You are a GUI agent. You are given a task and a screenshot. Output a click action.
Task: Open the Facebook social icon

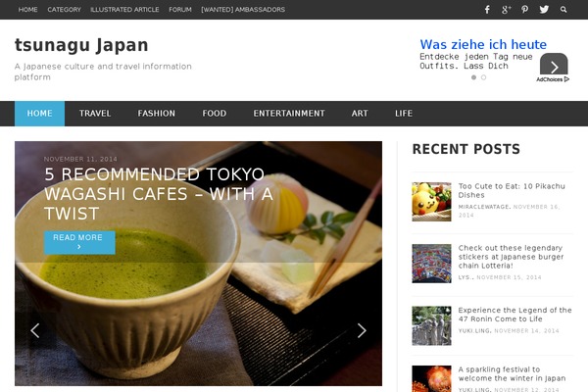click(487, 10)
